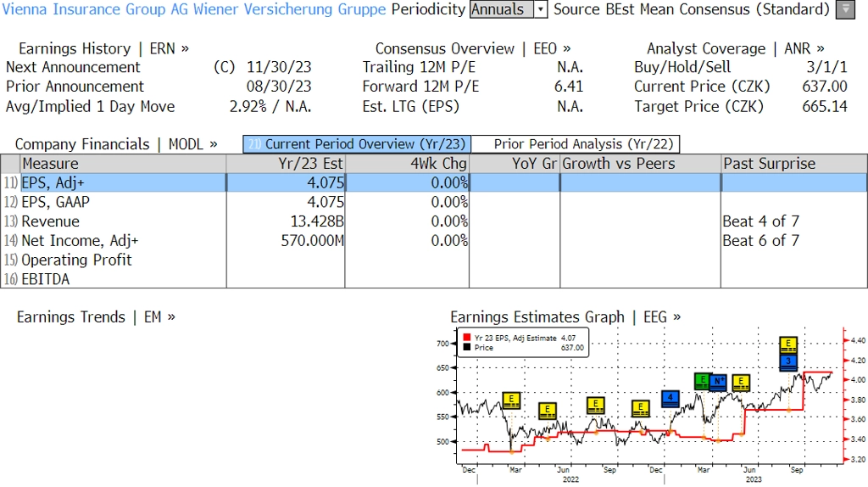
Task: Click the Vienna Insurance Group company name link
Action: coord(194,9)
